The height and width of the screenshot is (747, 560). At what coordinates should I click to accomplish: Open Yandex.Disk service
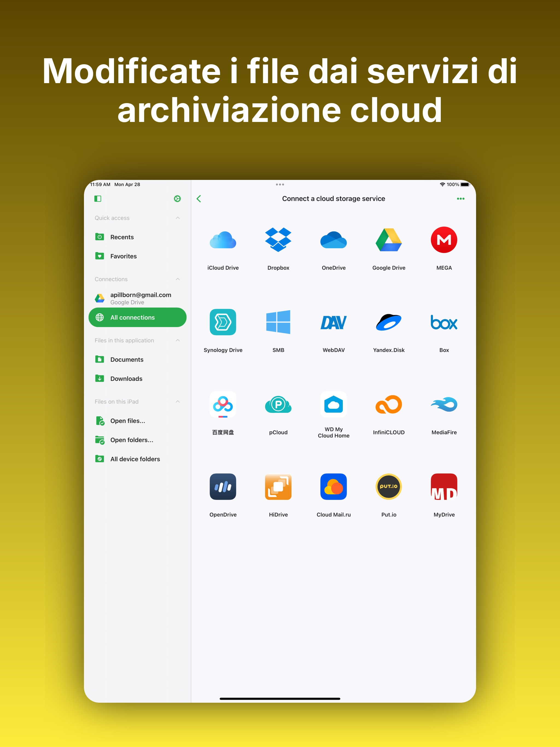click(389, 322)
